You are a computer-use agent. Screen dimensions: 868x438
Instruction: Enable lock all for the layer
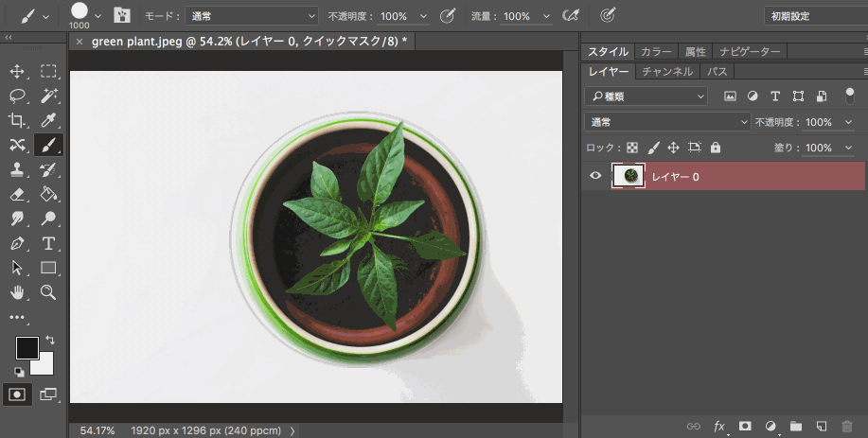(x=716, y=148)
